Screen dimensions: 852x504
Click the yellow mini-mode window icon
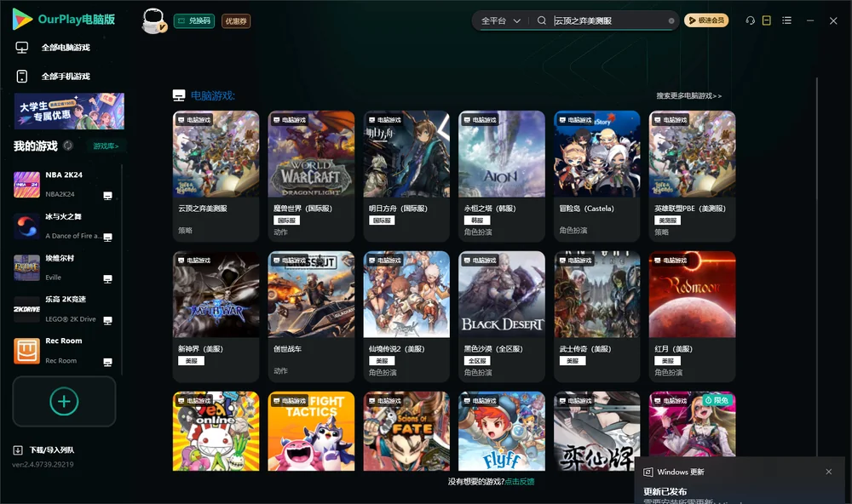coord(766,20)
